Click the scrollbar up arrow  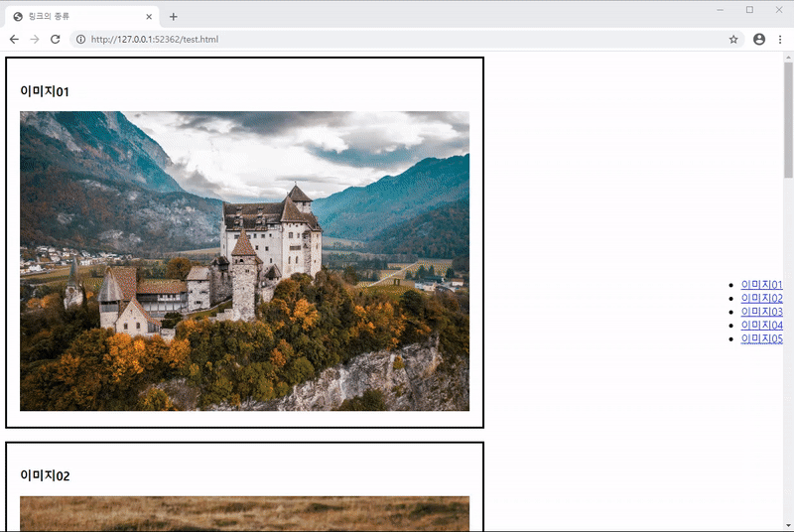click(x=788, y=58)
